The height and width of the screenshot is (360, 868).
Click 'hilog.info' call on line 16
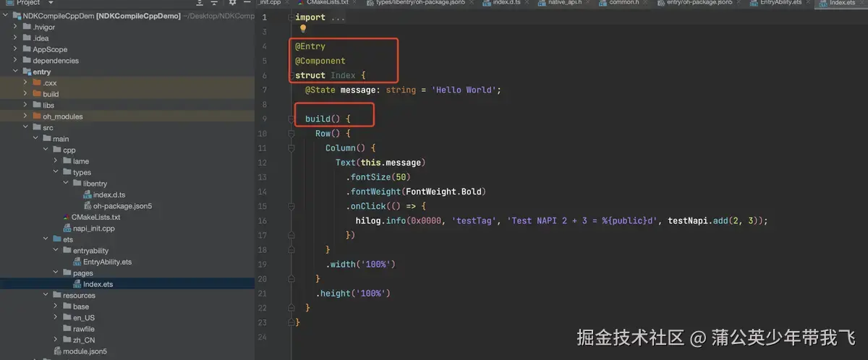(x=380, y=220)
